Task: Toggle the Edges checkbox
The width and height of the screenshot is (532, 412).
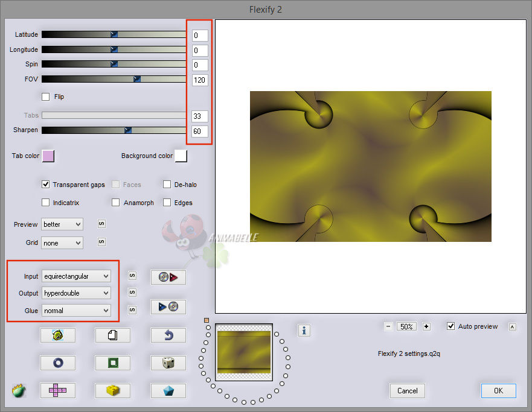Action: (x=167, y=203)
